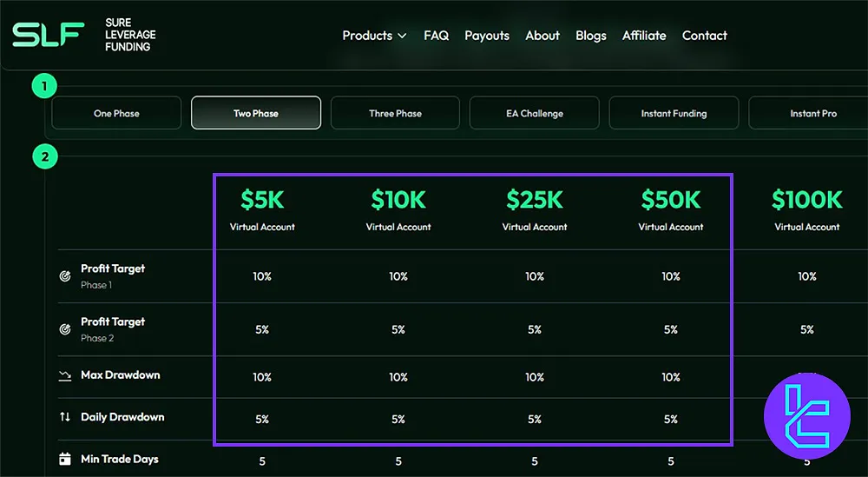The image size is (868, 477).
Task: Open the Blogs page
Action: (x=590, y=36)
